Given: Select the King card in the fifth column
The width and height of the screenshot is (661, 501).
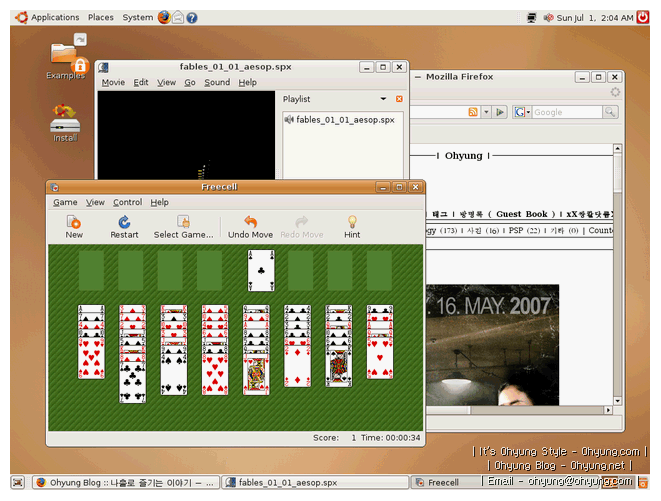Looking at the screenshot, I should [256, 374].
